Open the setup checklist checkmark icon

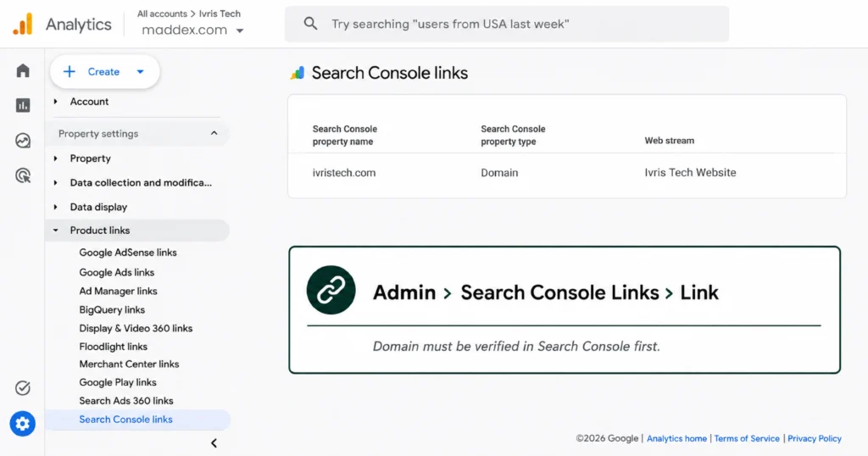[x=23, y=388]
